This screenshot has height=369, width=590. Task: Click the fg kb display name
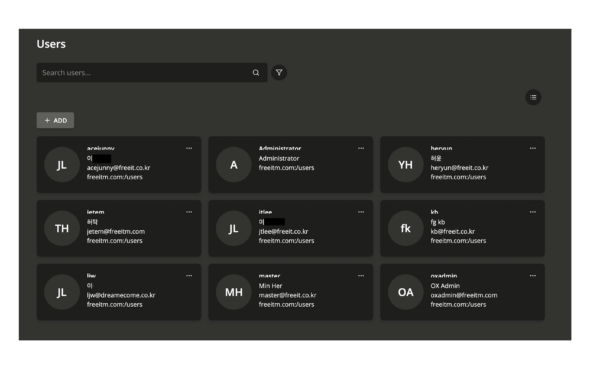pos(438,222)
